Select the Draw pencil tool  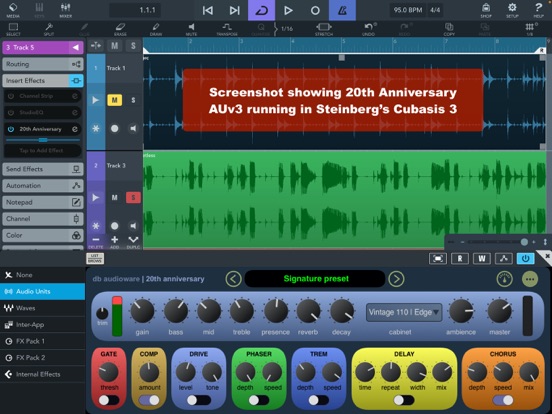[156, 29]
